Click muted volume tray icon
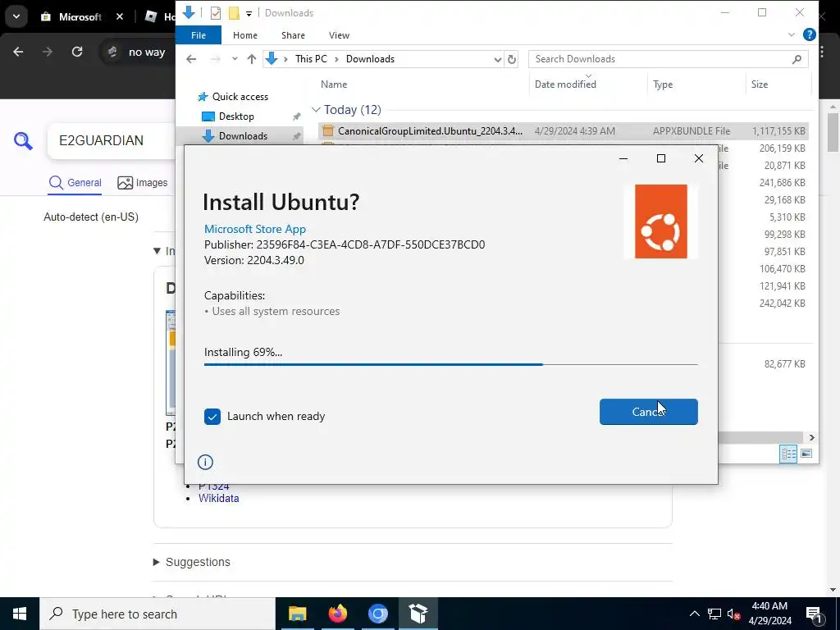The image size is (840, 630). pos(734,614)
